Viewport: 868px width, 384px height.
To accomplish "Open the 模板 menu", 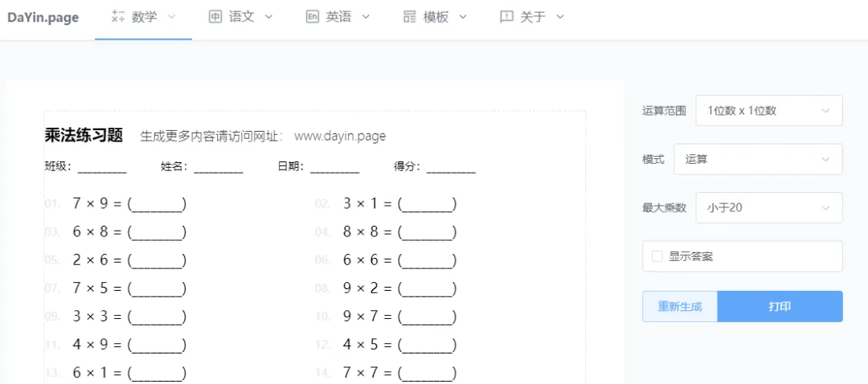I will [x=435, y=17].
